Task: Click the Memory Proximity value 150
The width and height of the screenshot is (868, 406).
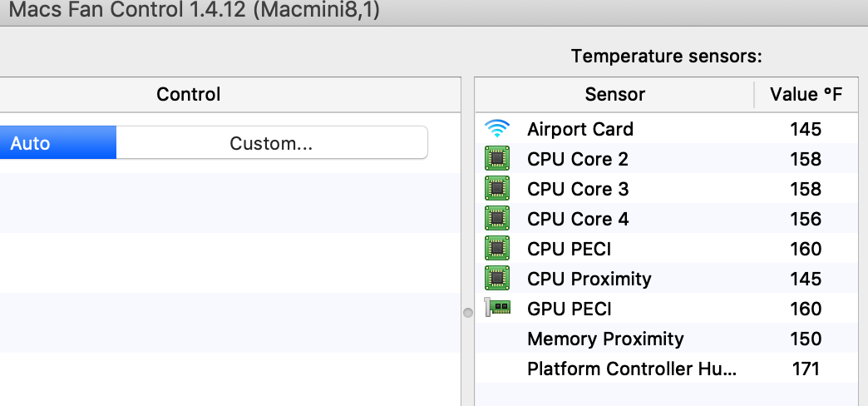Action: (x=806, y=339)
